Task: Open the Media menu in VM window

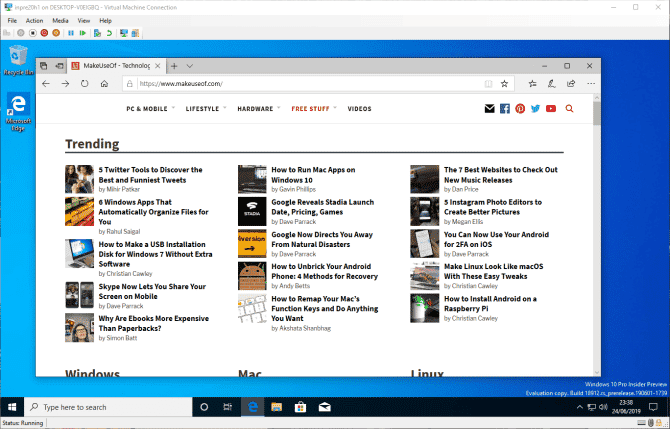Action: pos(60,20)
